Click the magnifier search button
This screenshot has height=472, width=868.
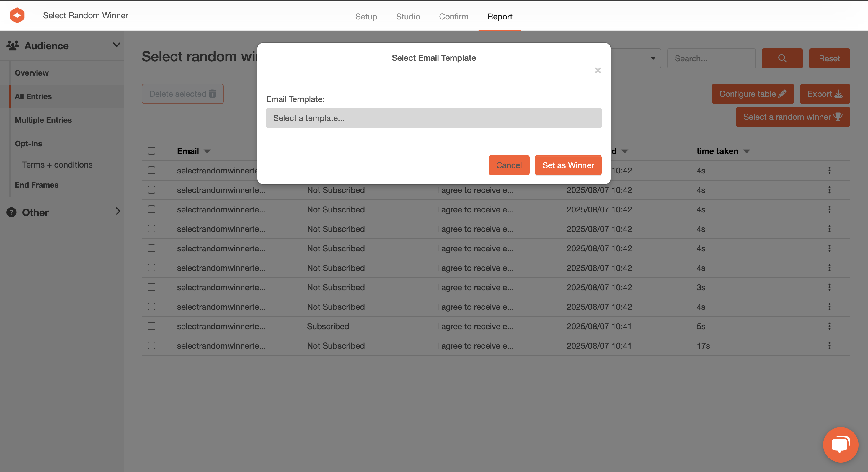pos(782,59)
